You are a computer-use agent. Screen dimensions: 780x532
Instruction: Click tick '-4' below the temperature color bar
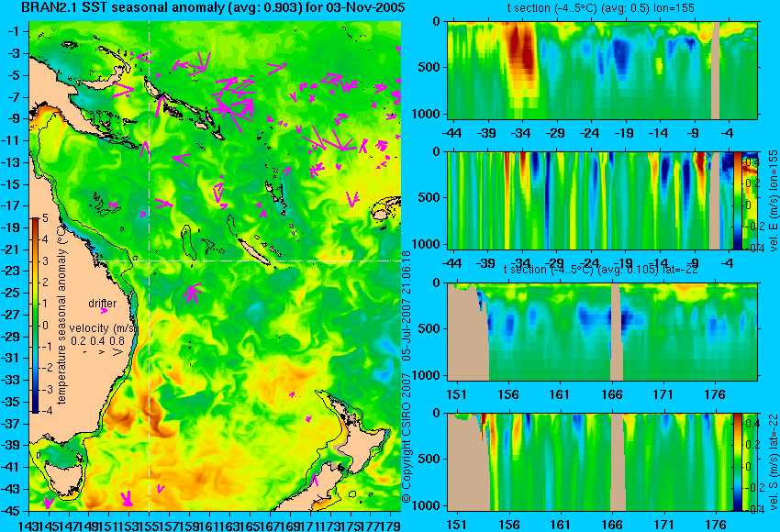[x=45, y=411]
